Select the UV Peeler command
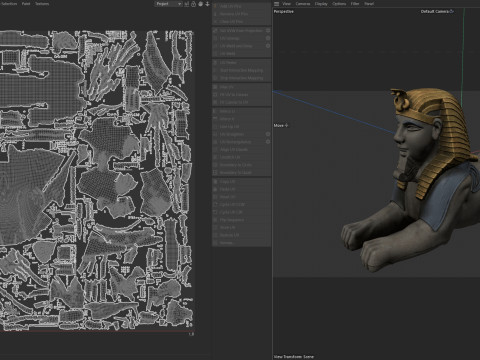Image resolution: width=480 pixels, height=360 pixels. click(242, 63)
